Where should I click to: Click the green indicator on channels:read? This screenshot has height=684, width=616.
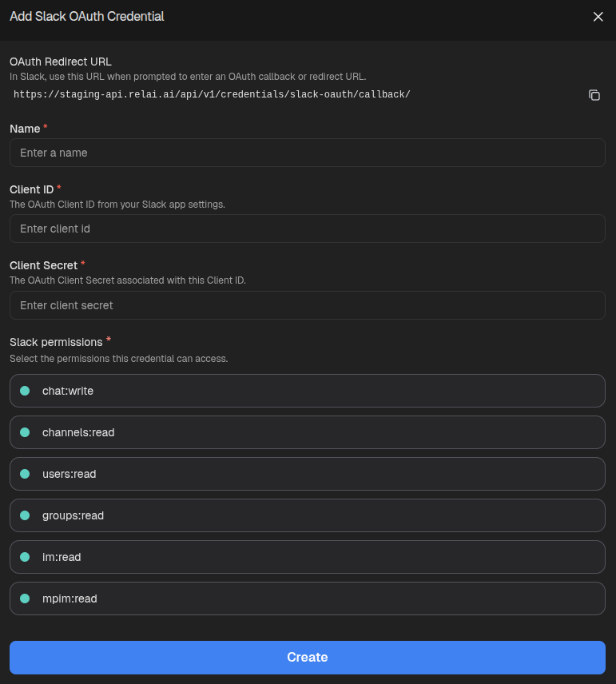(24, 432)
